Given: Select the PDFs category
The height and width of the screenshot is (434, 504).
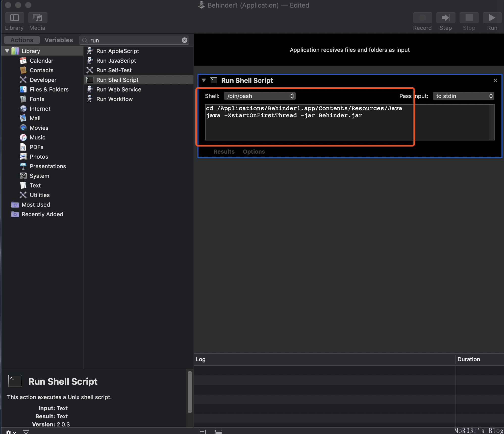Looking at the screenshot, I should click(x=36, y=147).
